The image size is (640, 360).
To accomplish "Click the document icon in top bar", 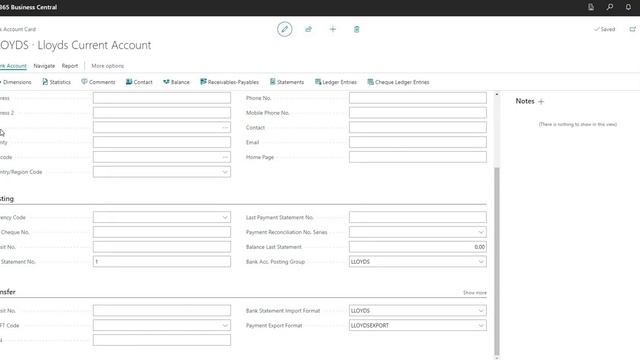I will tap(591, 7).
